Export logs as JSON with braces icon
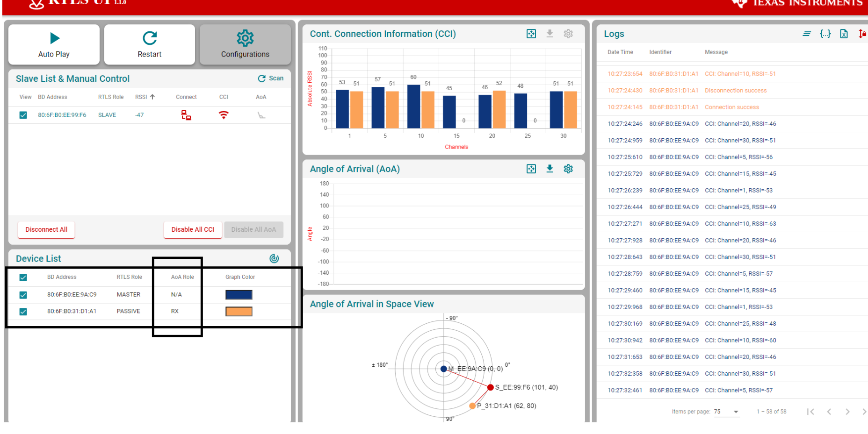The height and width of the screenshot is (434, 868). (825, 34)
